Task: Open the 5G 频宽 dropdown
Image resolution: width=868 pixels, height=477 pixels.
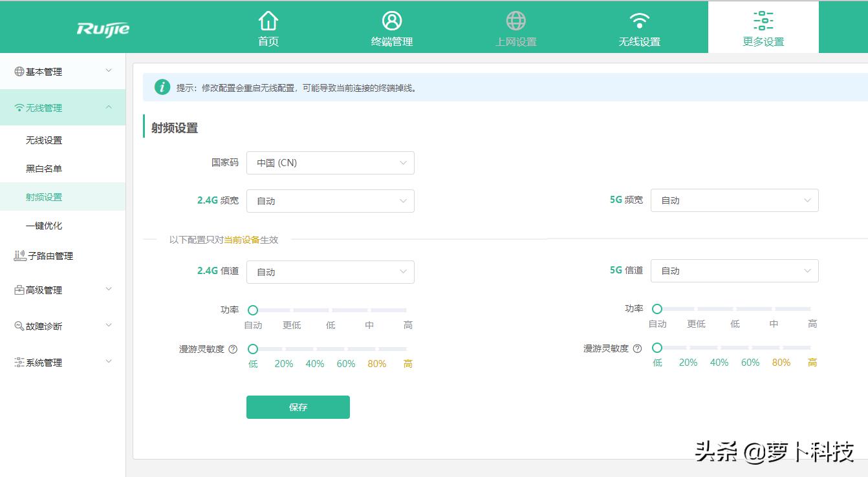Action: [x=734, y=200]
